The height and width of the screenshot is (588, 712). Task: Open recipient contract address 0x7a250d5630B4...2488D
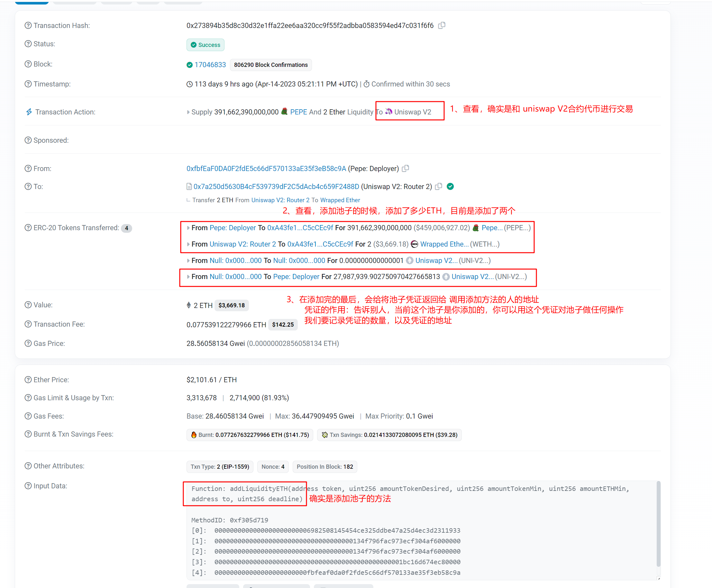pos(276,187)
